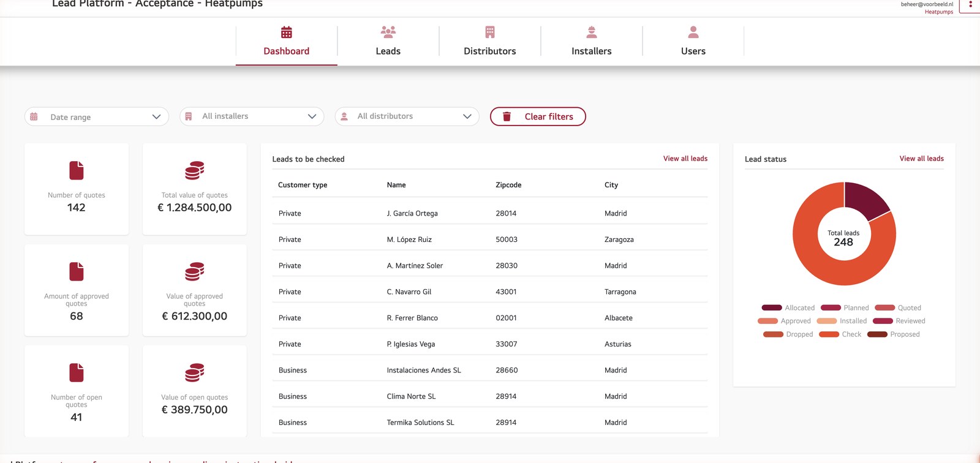Go to the Distributors tab
980x463 pixels.
coord(489,42)
